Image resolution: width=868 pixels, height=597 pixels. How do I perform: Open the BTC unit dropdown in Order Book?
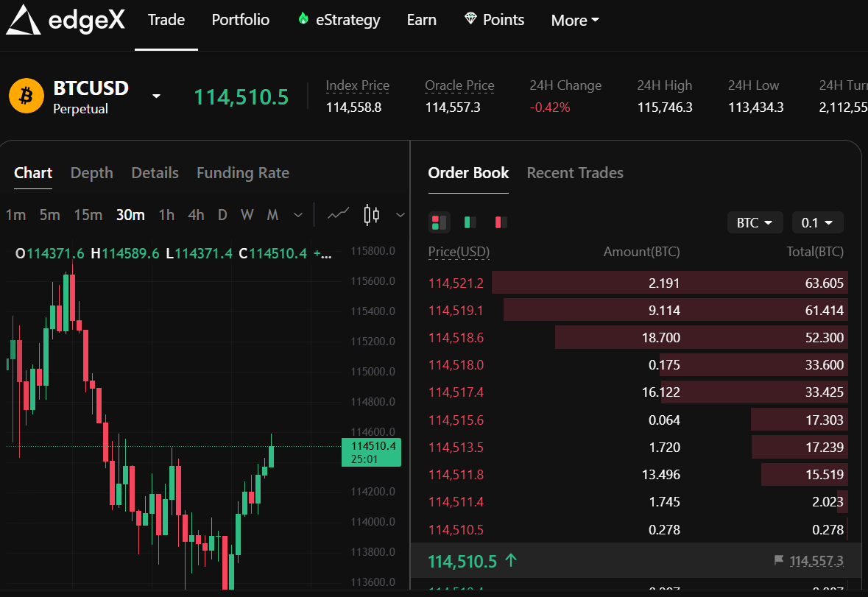[x=755, y=222]
